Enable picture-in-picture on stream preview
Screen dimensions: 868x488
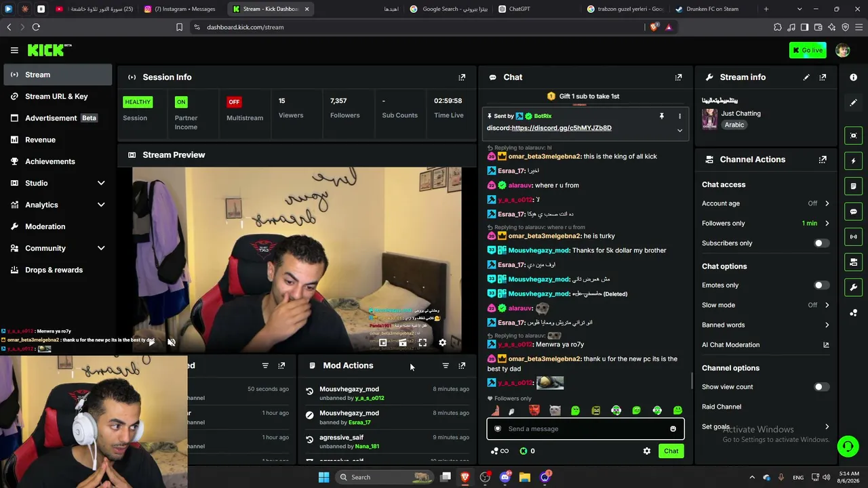382,343
